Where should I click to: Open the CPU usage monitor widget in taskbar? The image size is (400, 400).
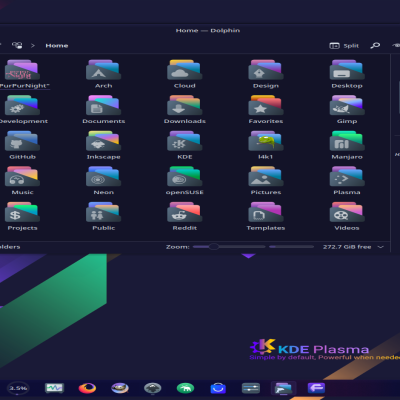18,388
